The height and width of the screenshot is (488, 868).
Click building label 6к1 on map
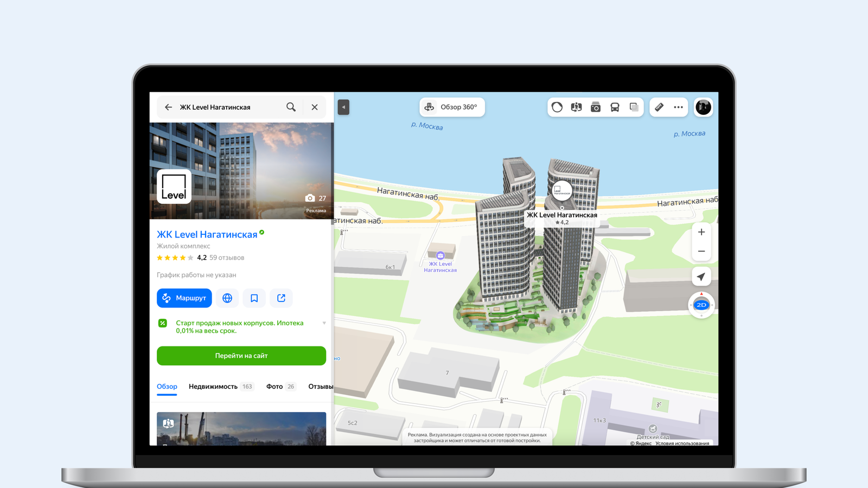[390, 267]
